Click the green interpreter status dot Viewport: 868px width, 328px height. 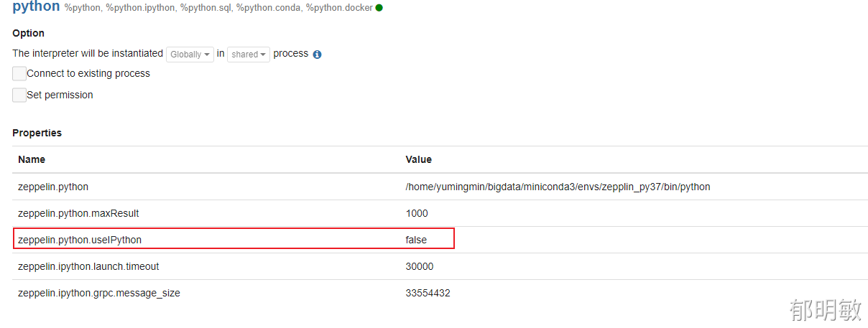pyautogui.click(x=379, y=8)
